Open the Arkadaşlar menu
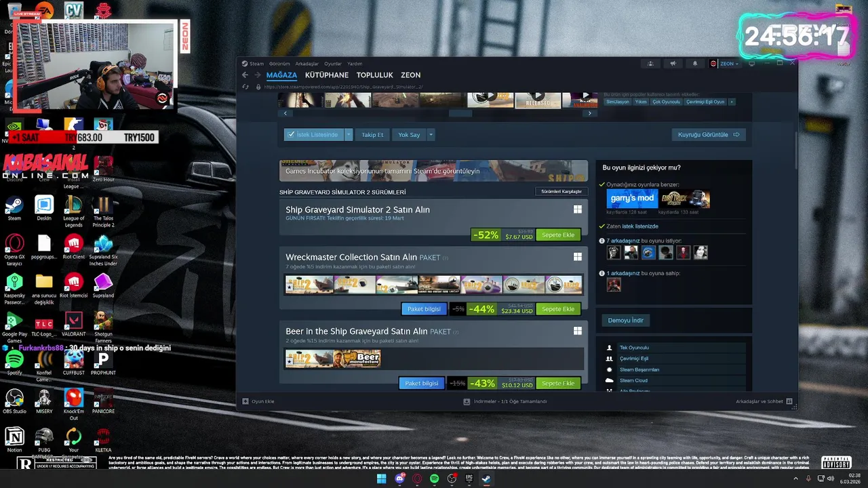This screenshot has width=868, height=488. 307,64
